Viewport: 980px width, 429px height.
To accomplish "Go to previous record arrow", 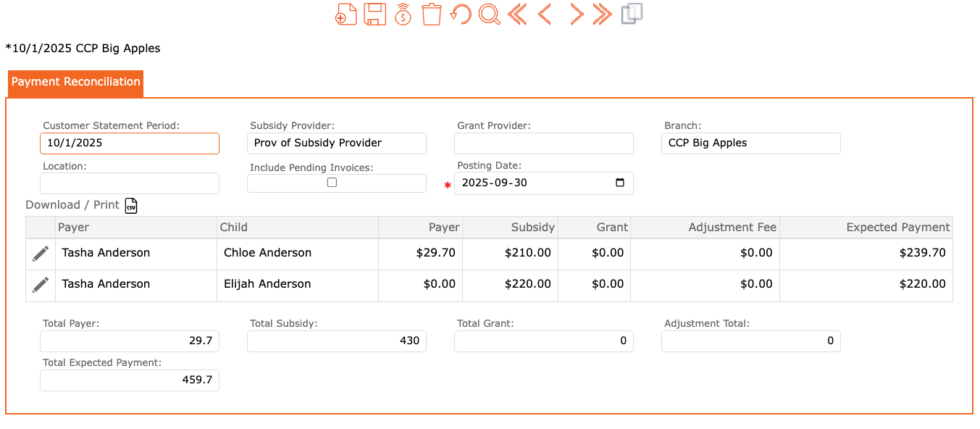I will pyautogui.click(x=545, y=14).
